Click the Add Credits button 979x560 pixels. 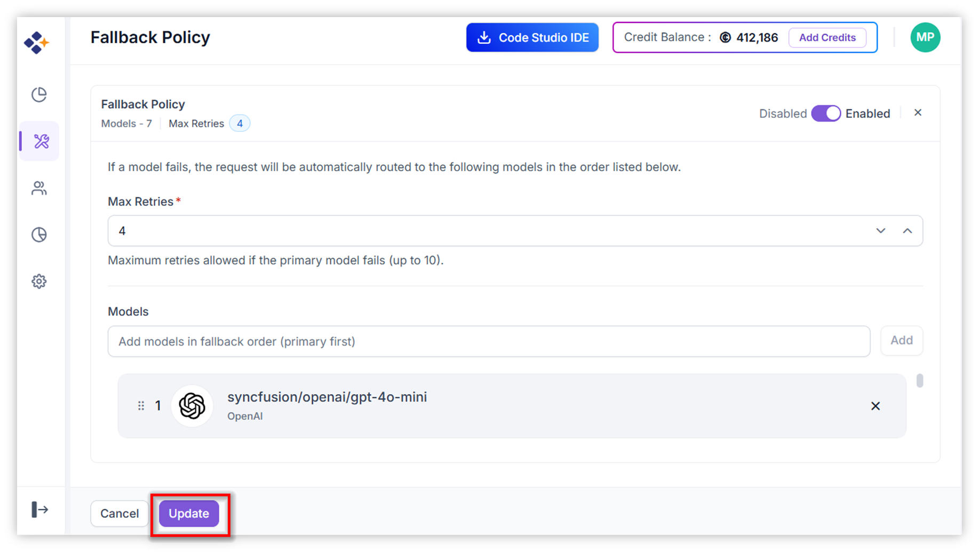827,37
